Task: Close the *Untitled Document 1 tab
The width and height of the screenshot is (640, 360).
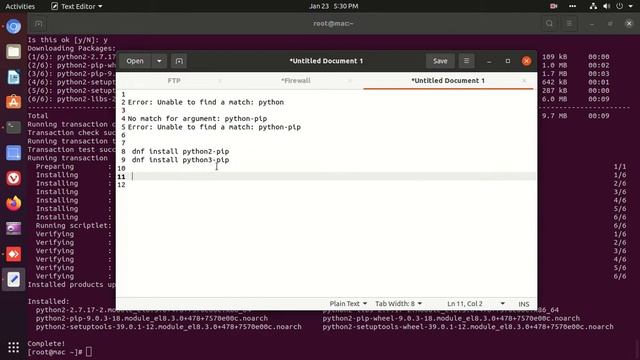Action: pos(524,81)
